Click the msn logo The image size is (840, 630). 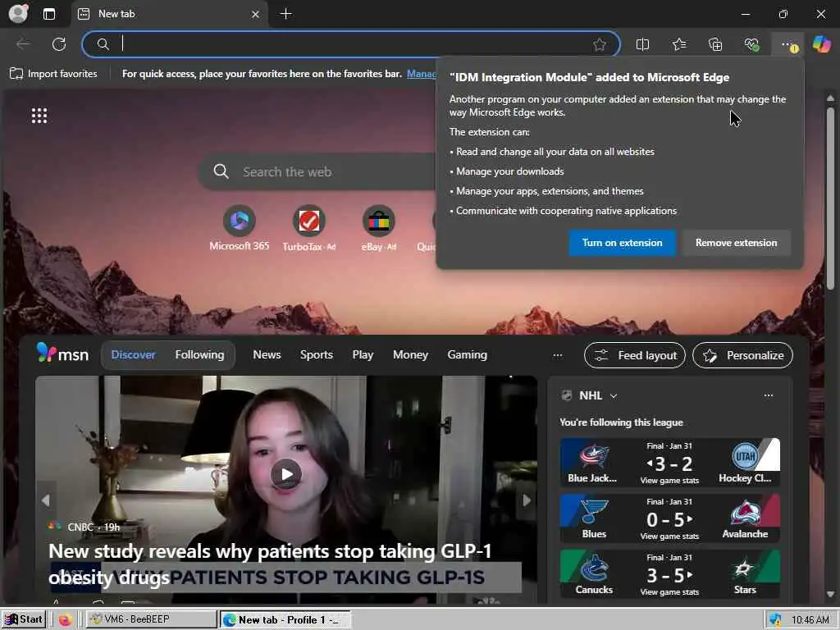point(62,354)
